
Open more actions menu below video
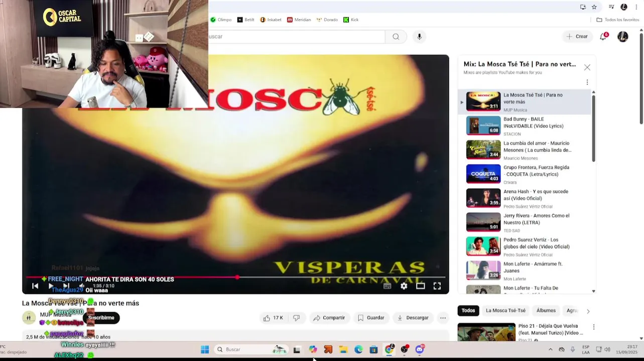(x=443, y=318)
